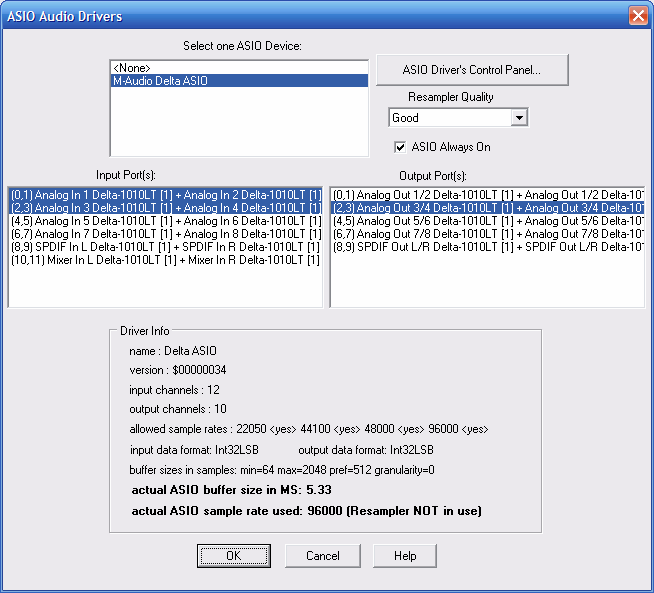Open Help for ASIO drivers
The image size is (654, 593).
[405, 555]
